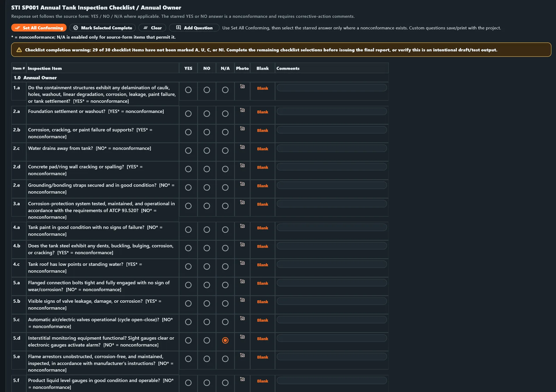Select YES for 2.c water drains away
The image size is (556, 392).
[188, 151]
